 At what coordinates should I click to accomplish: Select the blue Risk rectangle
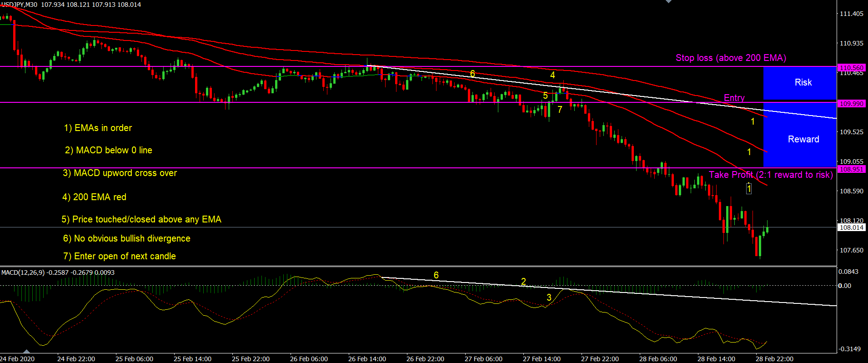pos(800,83)
